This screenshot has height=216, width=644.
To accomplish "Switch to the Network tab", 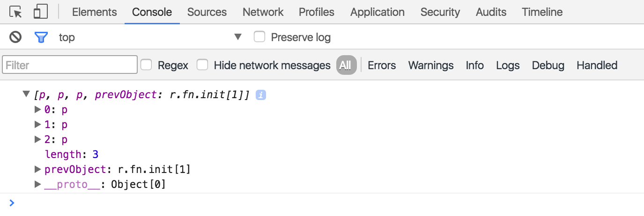I will pyautogui.click(x=263, y=12).
